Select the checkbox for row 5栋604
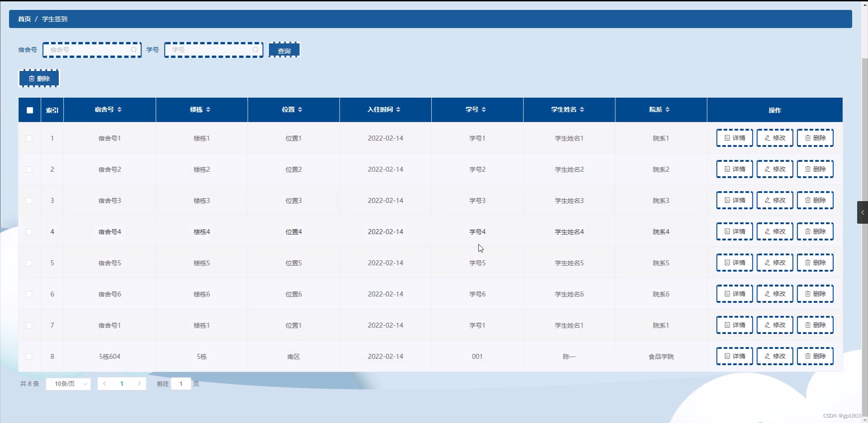 pos(29,357)
